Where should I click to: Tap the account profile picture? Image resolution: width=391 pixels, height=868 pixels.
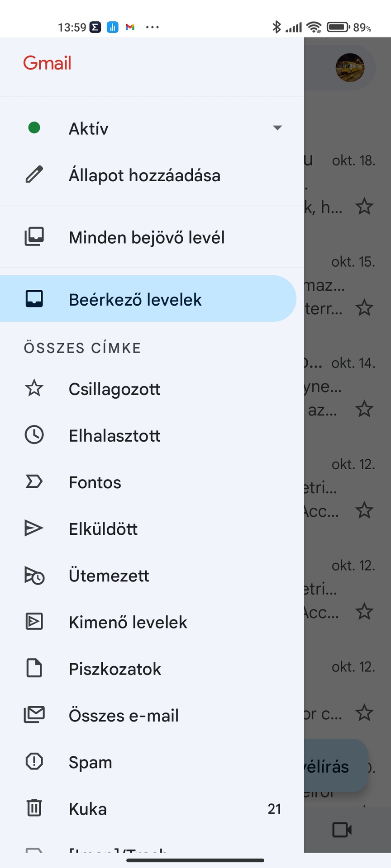click(350, 68)
